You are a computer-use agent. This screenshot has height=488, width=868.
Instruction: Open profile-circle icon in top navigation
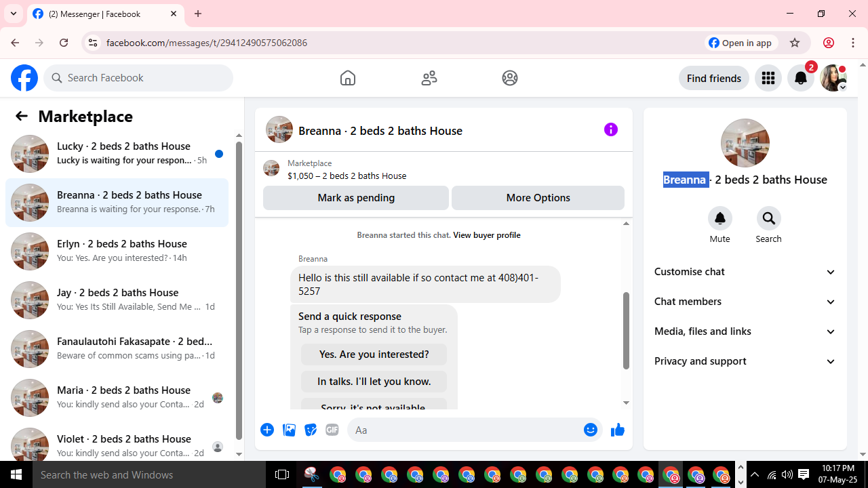click(x=510, y=78)
